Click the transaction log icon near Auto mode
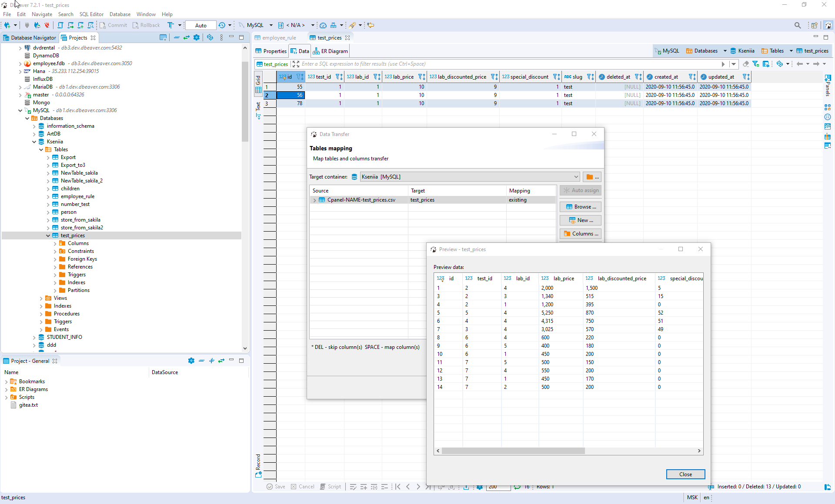 tap(222, 25)
